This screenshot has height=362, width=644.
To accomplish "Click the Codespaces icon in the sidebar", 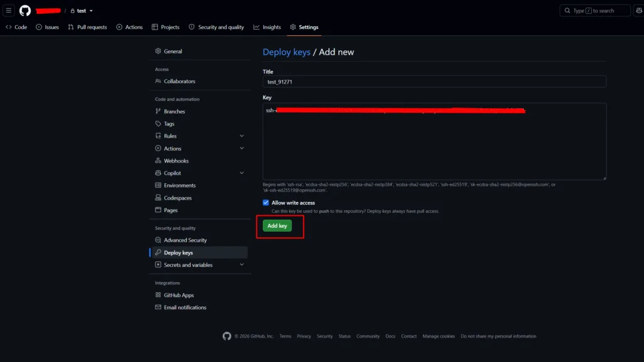I will [x=158, y=198].
